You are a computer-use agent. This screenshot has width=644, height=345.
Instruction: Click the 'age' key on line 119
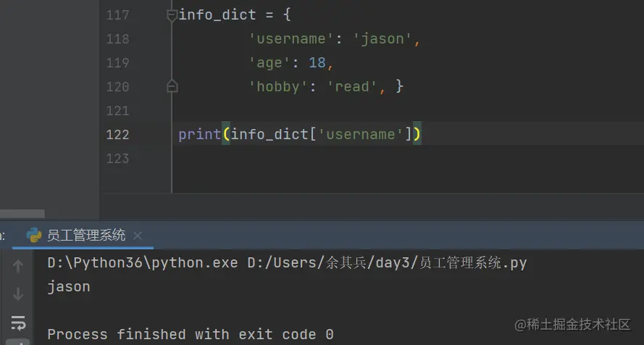tap(269, 63)
